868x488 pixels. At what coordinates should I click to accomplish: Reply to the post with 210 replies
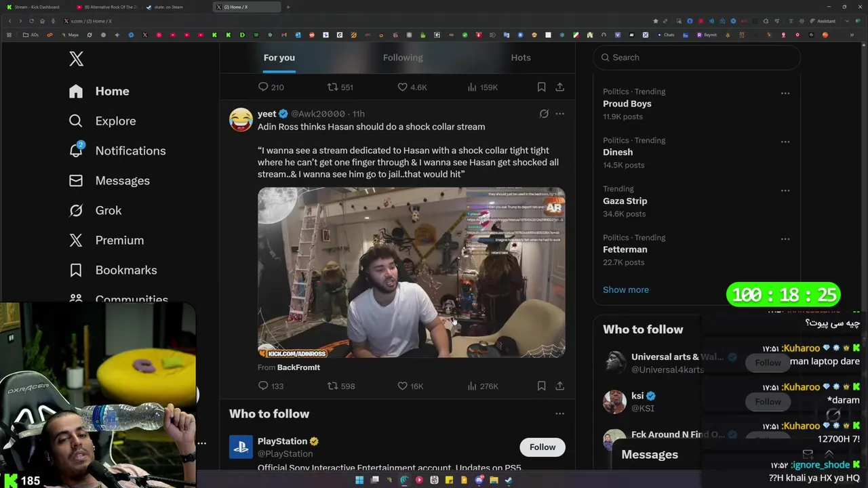pos(271,87)
